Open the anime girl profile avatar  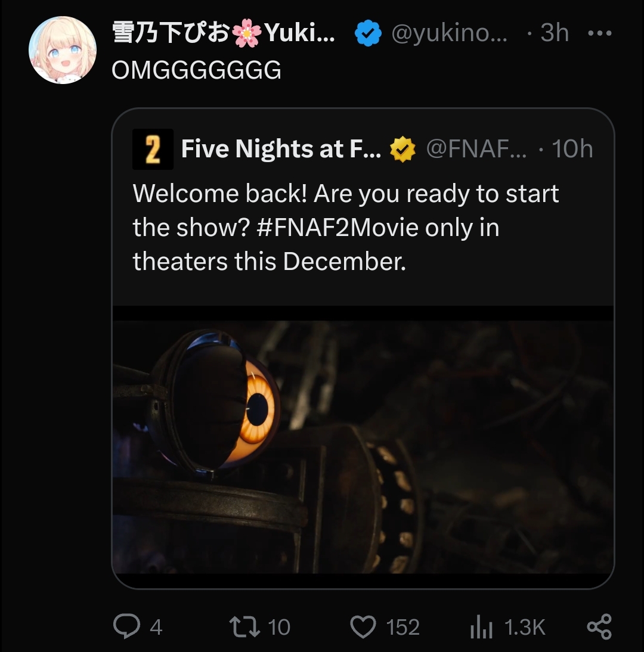click(63, 50)
